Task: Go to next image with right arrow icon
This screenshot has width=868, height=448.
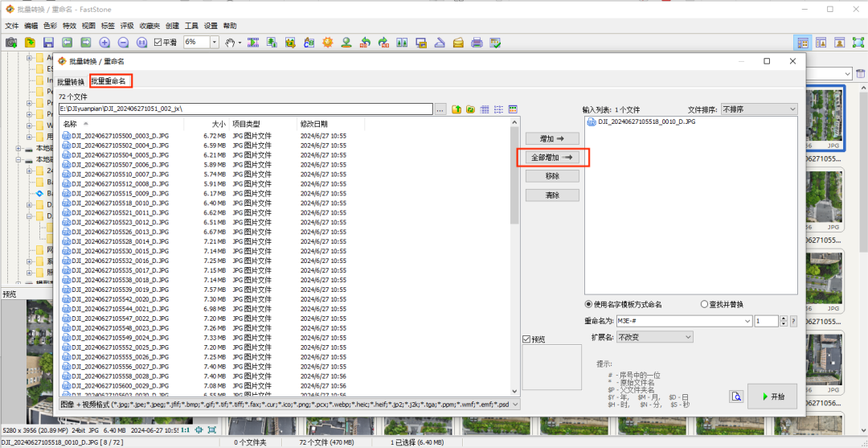Action: (x=86, y=42)
